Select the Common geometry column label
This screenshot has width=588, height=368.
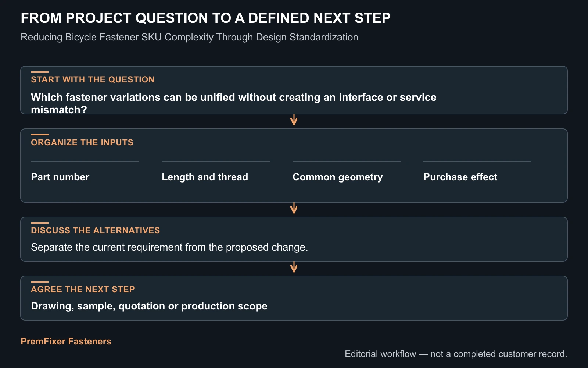pyautogui.click(x=338, y=177)
